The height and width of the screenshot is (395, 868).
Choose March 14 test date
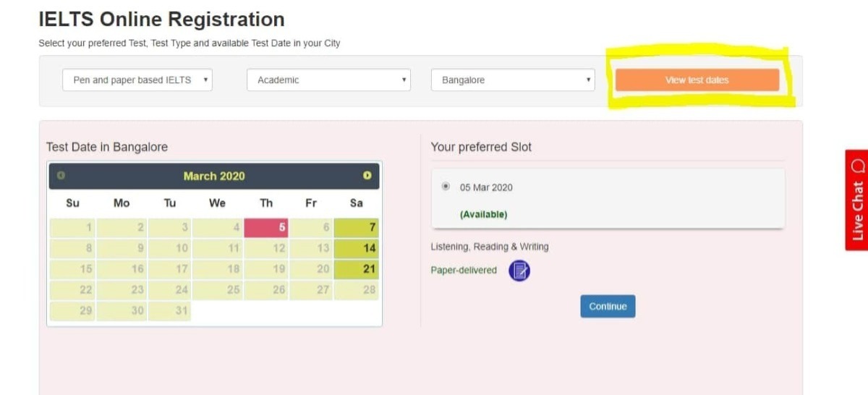(356, 248)
